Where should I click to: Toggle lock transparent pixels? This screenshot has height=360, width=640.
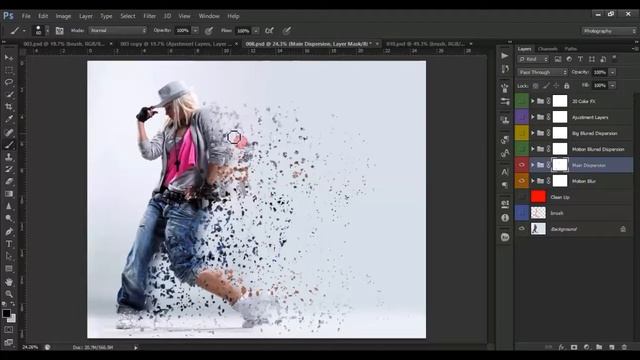(536, 86)
